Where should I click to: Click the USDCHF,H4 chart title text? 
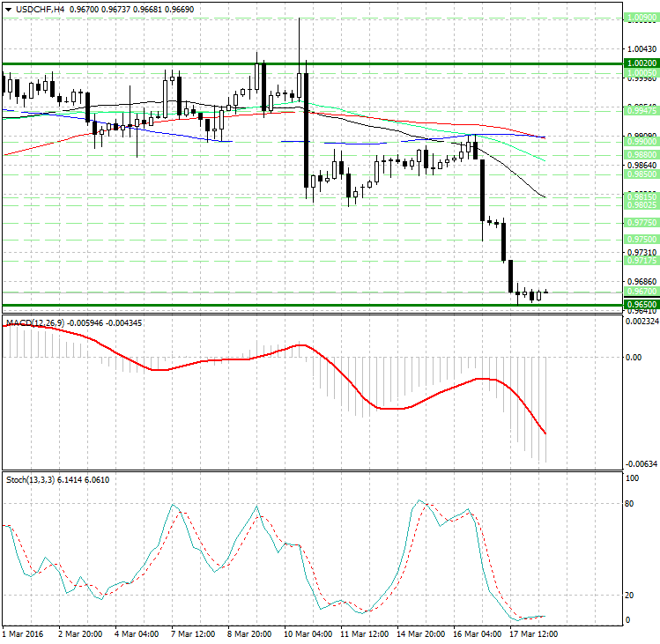coord(40,9)
